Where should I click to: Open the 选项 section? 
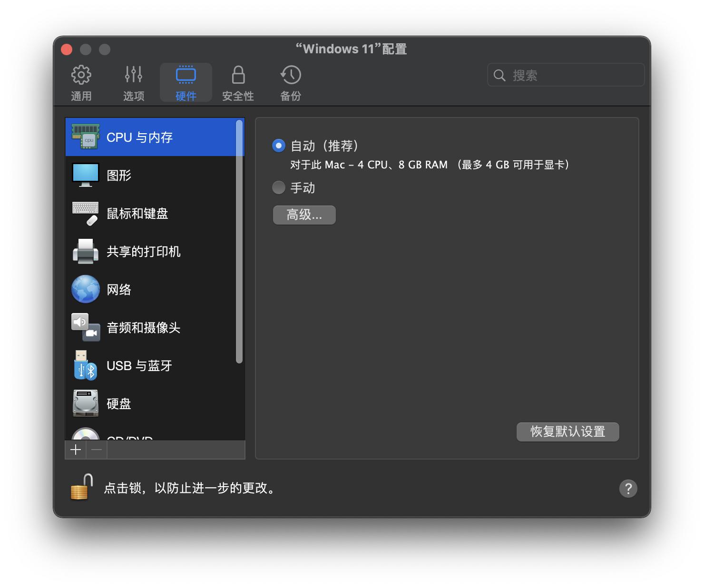[134, 81]
